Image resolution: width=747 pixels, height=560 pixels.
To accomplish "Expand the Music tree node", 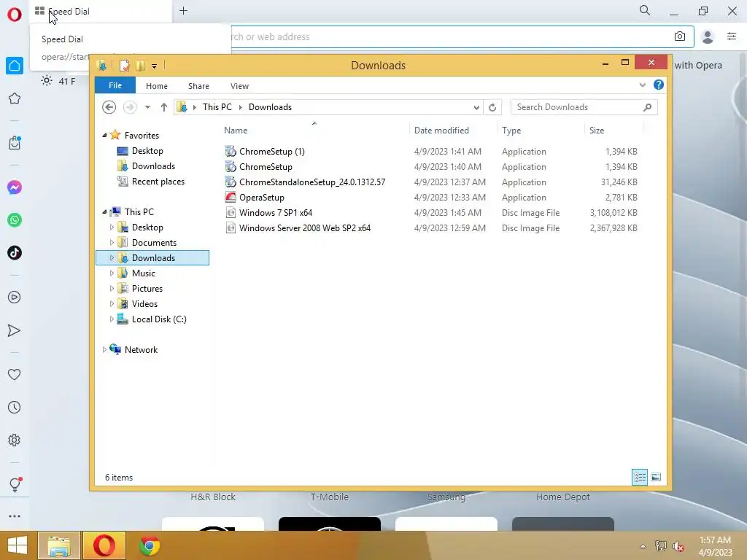I will point(112,273).
